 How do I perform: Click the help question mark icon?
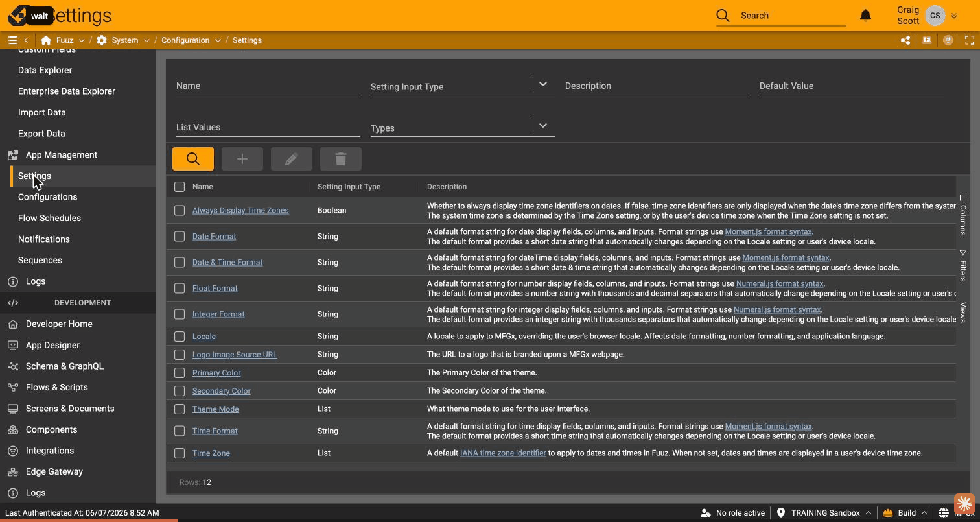(948, 40)
